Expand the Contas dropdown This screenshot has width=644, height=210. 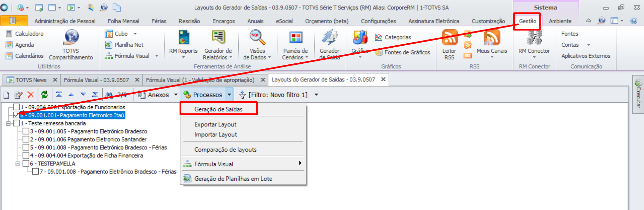pyautogui.click(x=589, y=45)
